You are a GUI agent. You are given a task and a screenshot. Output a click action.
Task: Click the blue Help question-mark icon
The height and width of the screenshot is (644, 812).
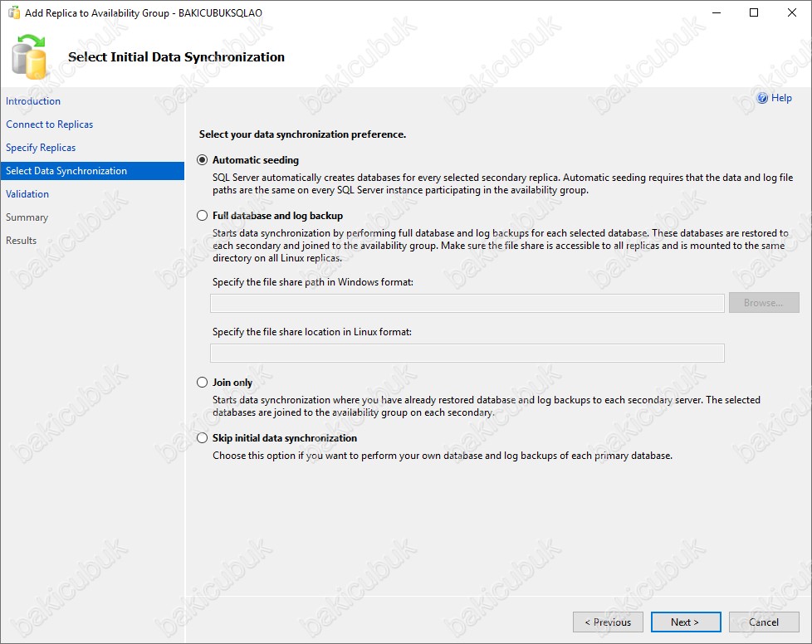[762, 99]
